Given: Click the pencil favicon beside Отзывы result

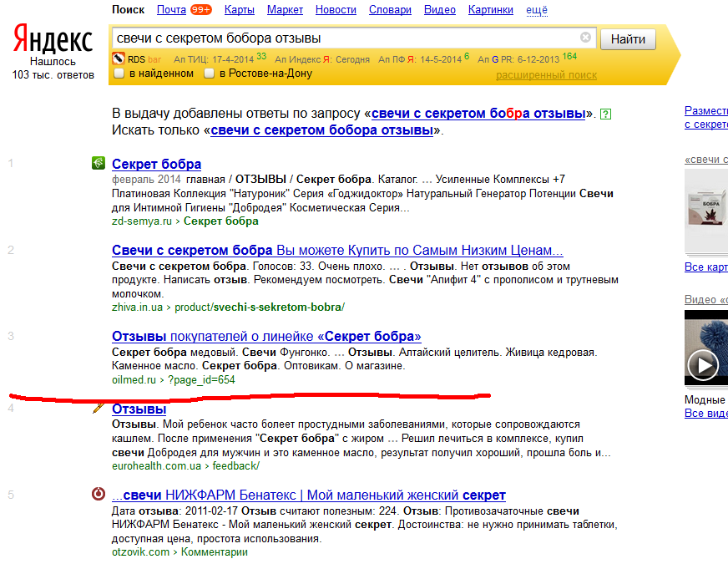Looking at the screenshot, I should [x=99, y=408].
